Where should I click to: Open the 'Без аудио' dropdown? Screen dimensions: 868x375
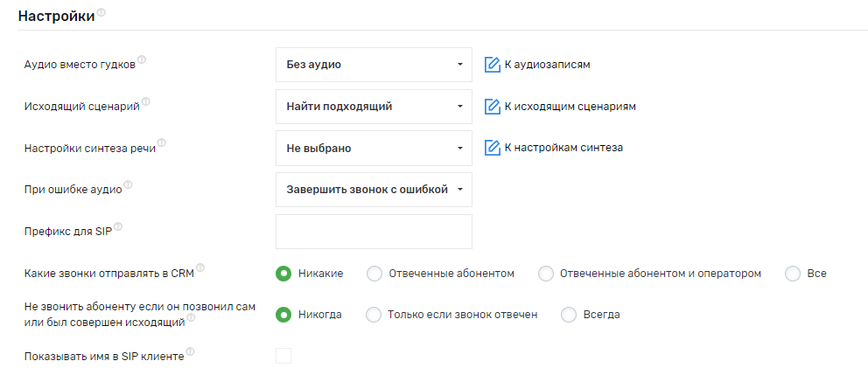coord(374,65)
